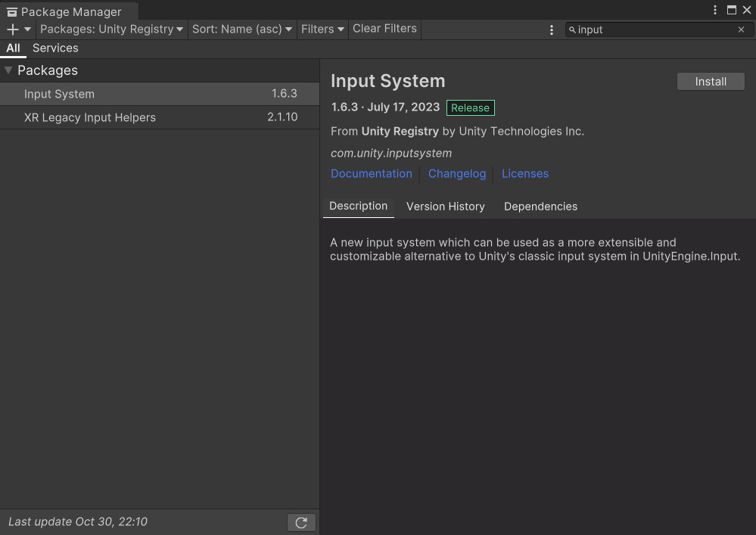Maximize the Package Manager window
Screen dimensions: 756x535
click(731, 10)
